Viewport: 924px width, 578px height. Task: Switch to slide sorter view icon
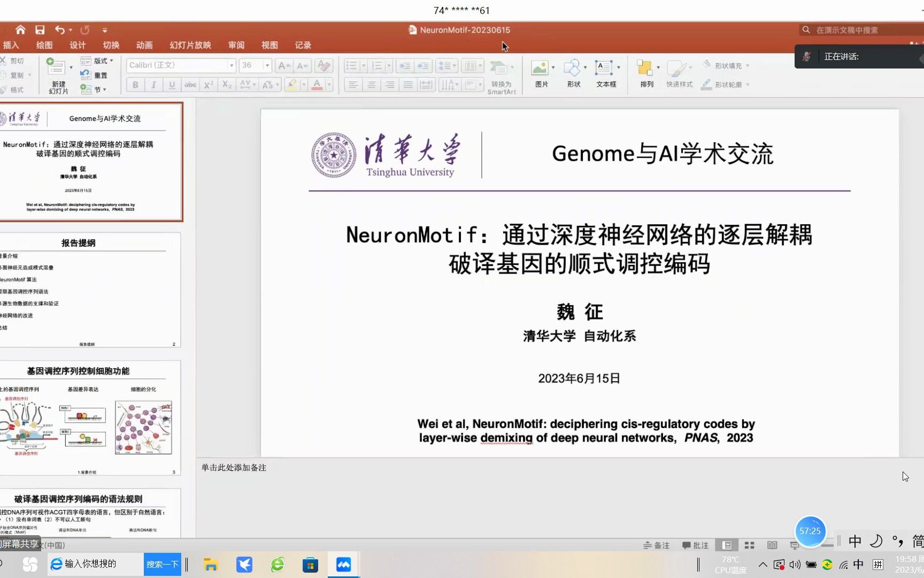[750, 545]
